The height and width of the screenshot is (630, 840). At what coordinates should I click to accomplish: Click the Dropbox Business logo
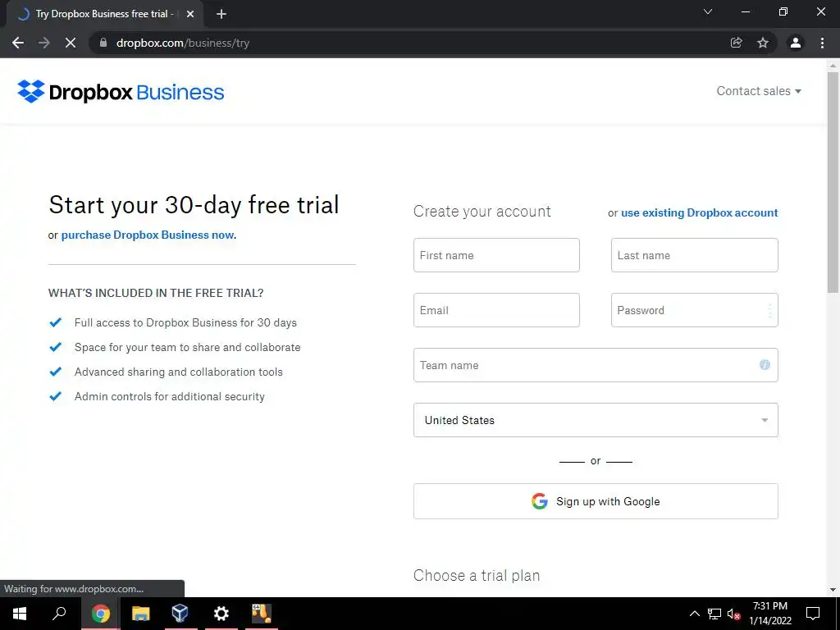coord(121,92)
